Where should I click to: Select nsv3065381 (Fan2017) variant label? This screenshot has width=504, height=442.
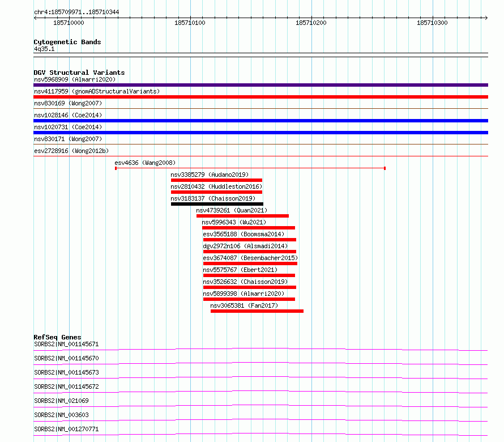[244, 305]
